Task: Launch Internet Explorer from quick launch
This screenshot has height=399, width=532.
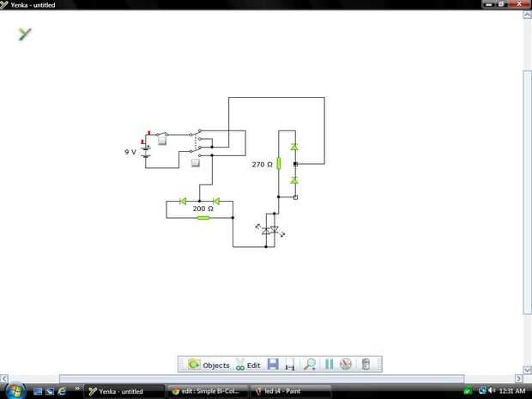Action: click(62, 391)
